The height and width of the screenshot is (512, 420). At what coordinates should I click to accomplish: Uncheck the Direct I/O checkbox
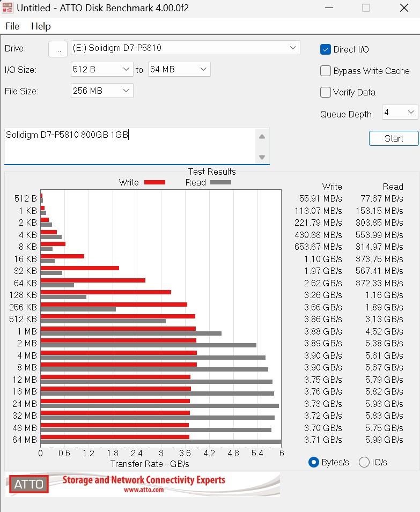coord(326,49)
